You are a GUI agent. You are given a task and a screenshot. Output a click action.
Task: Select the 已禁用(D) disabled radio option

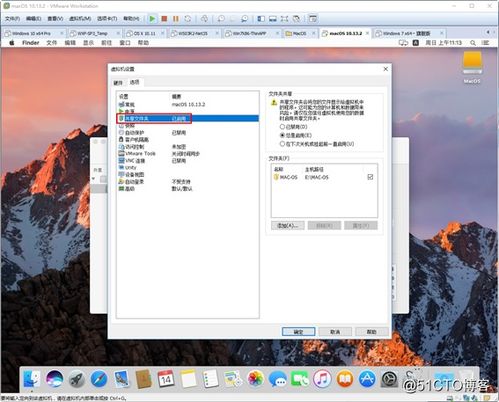click(x=293, y=127)
